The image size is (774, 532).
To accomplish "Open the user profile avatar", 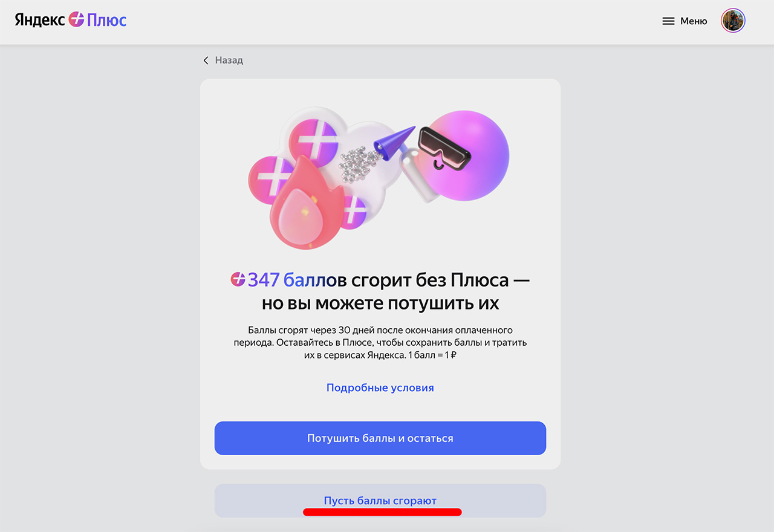I will (733, 21).
